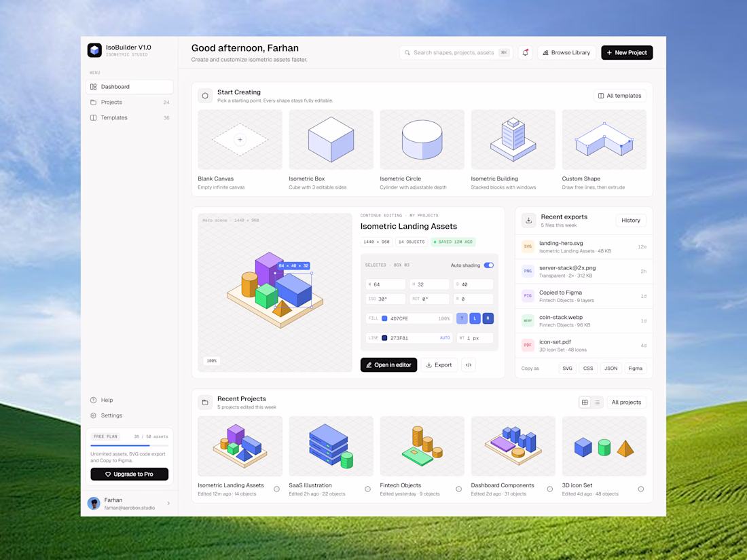Open the notifications bell

pos(525,52)
